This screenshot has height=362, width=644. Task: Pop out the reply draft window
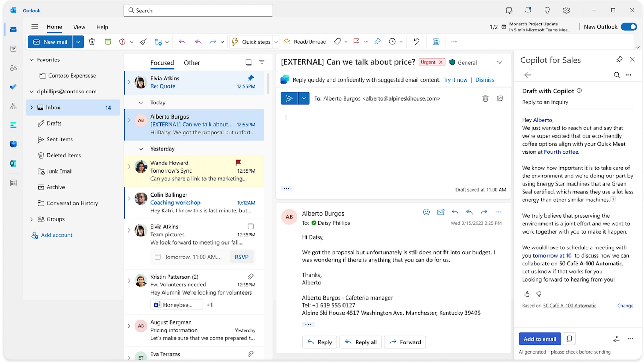500,98
